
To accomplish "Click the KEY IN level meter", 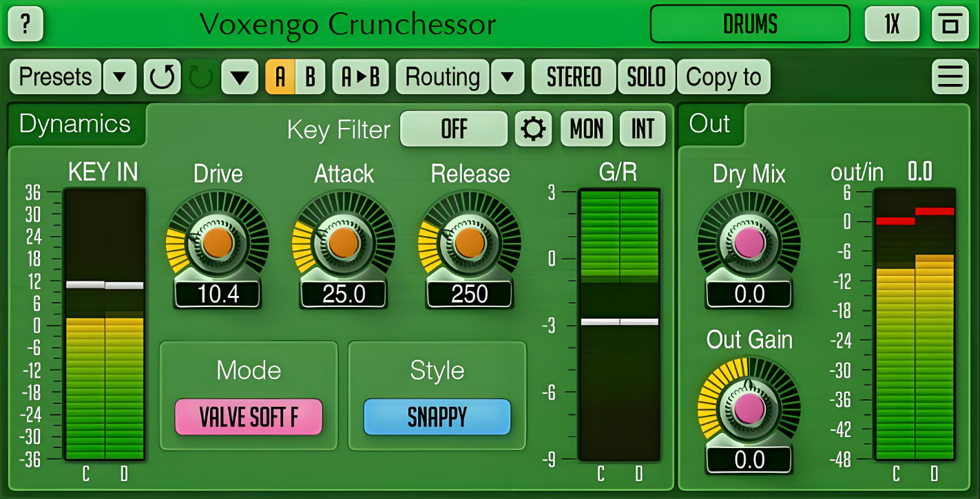I will (x=105, y=324).
